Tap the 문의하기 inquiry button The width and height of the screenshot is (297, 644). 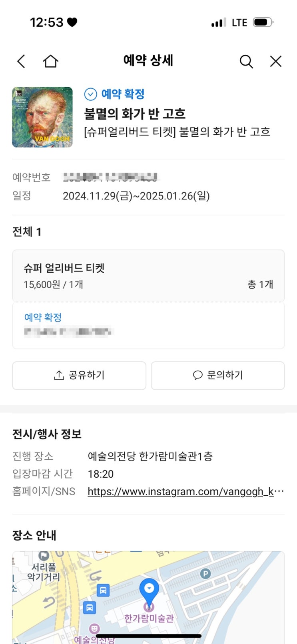coord(218,375)
